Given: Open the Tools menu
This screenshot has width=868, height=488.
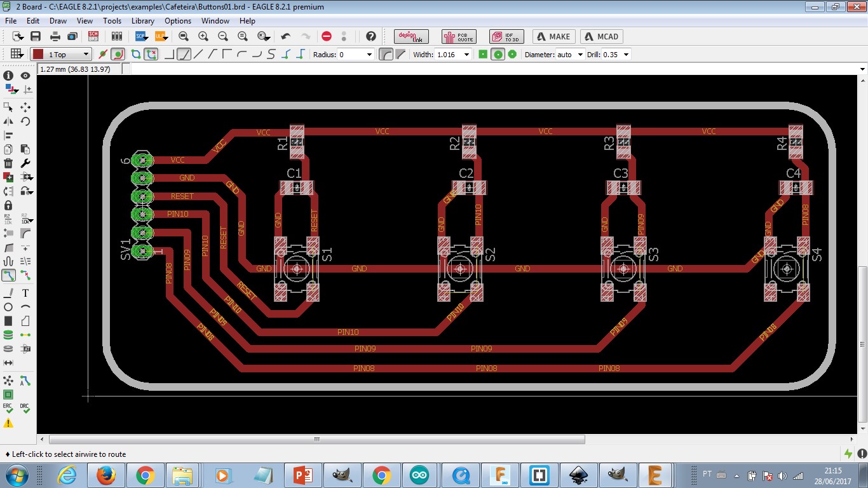Looking at the screenshot, I should (x=112, y=21).
